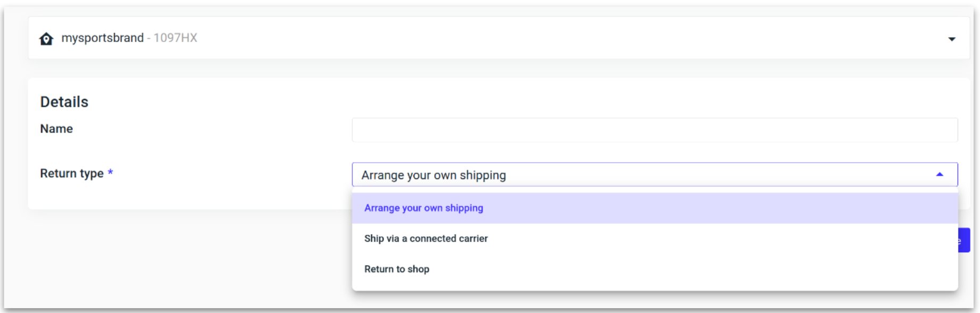Click the house shop icon beside mysportsbrand
This screenshot has width=980, height=313.
(x=46, y=39)
